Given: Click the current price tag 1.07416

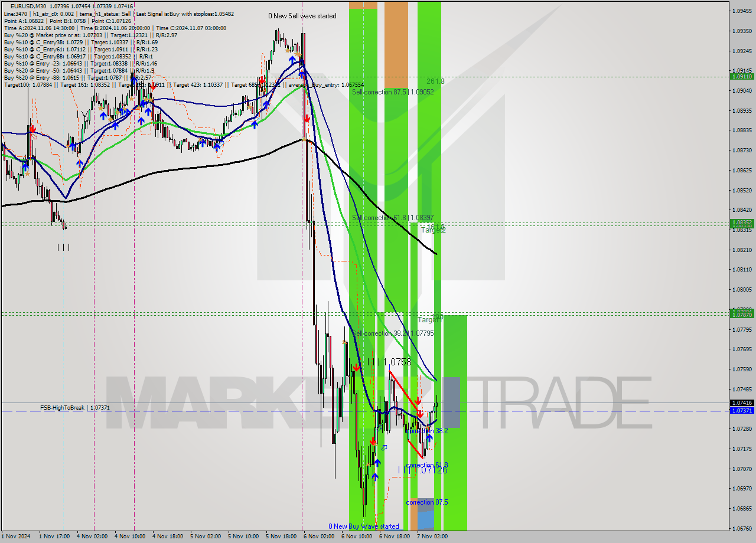Looking at the screenshot, I should click(x=742, y=403).
